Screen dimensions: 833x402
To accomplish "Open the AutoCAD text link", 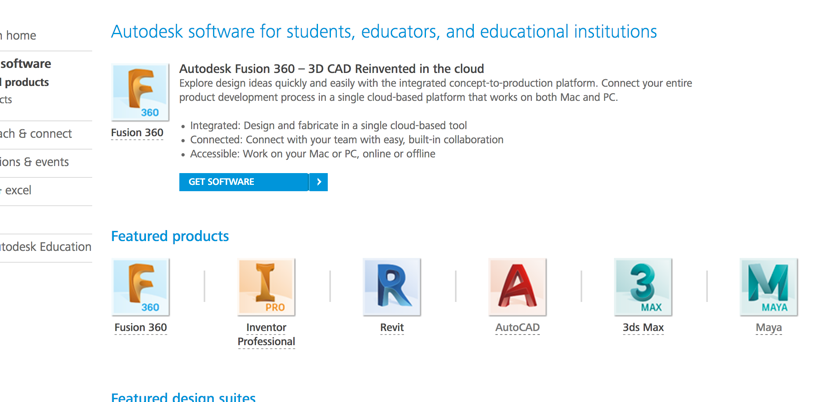I will coord(517,328).
